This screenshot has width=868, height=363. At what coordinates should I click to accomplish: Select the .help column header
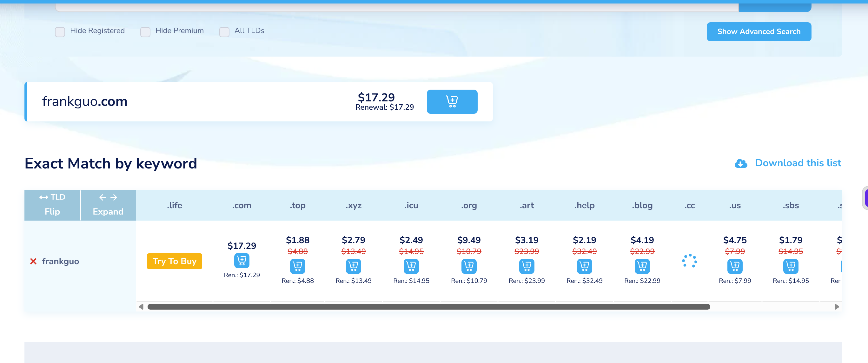click(584, 205)
